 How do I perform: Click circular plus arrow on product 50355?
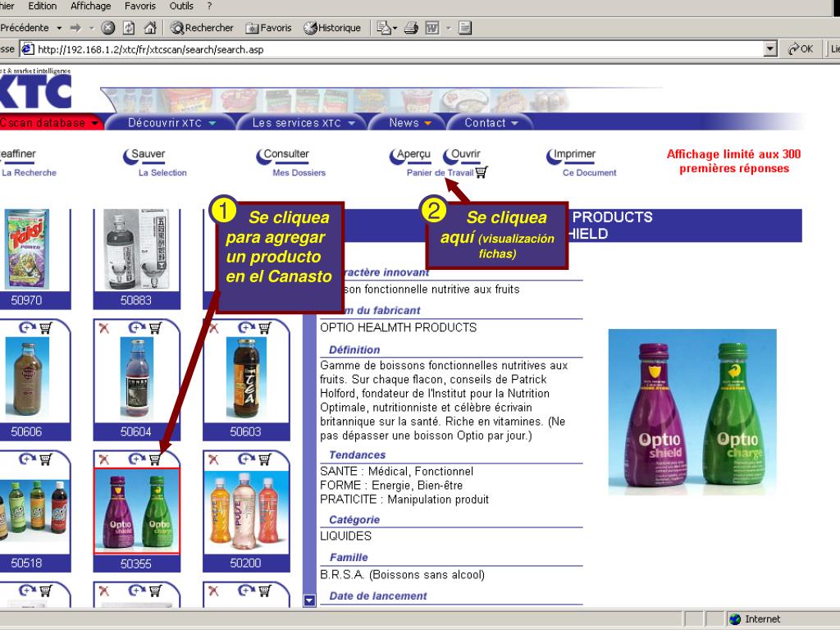pyautogui.click(x=137, y=459)
